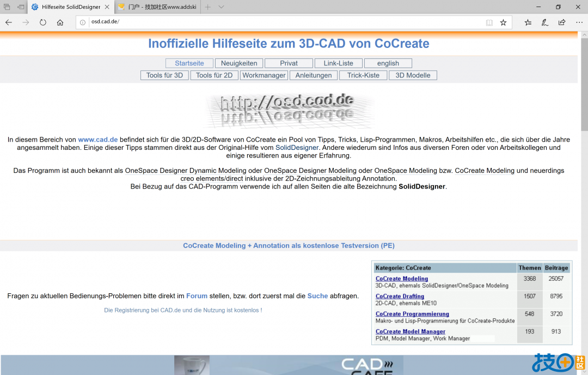Switch to the 门户 - 技加社区 tab
Viewport: 588px width, 375px height.
pos(157,7)
